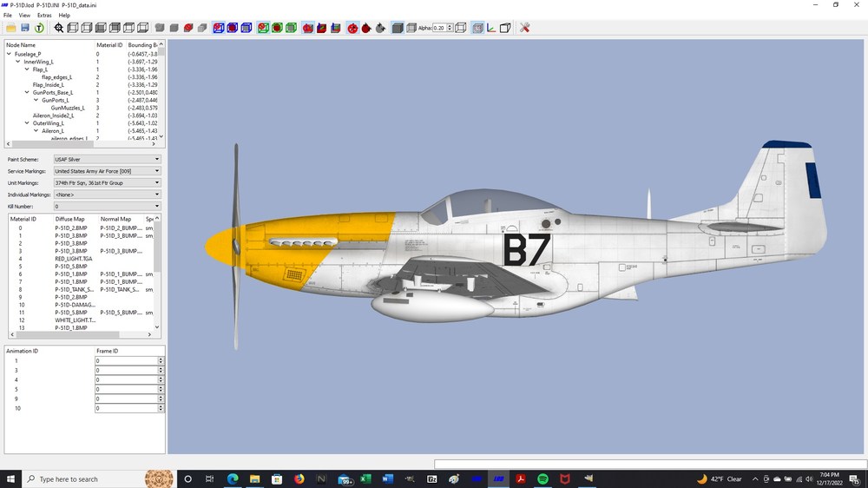Open the Extras menu
The image size is (868, 488).
pyautogui.click(x=44, y=16)
